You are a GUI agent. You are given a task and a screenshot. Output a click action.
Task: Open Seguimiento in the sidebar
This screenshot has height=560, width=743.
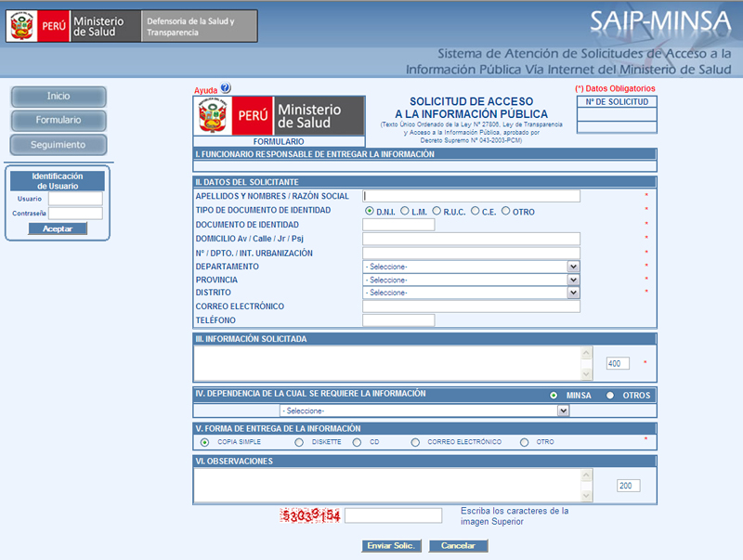pos(59,145)
